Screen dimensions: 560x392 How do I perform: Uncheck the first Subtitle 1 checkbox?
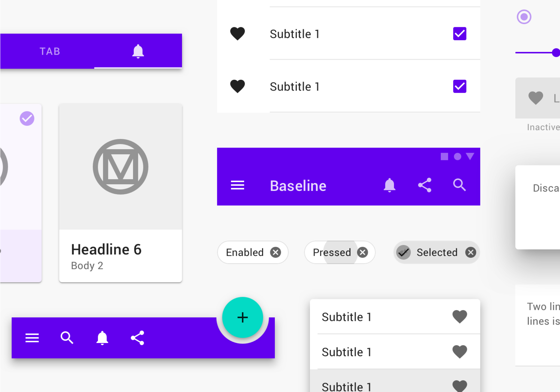point(460,34)
